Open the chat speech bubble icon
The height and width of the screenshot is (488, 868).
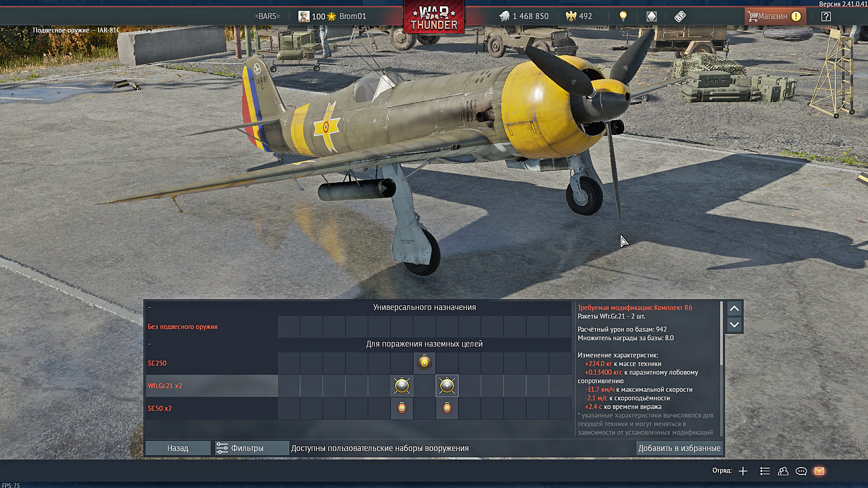coord(801,471)
